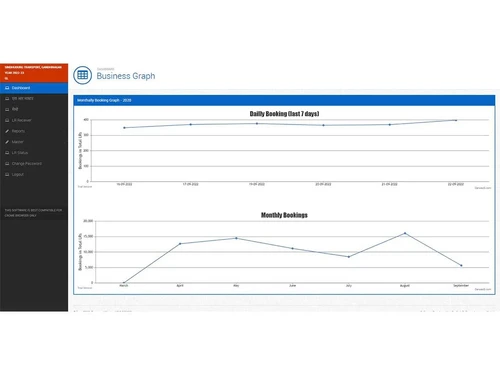Select the March data point at zero
Screen dimensions: 500x375
tap(124, 283)
